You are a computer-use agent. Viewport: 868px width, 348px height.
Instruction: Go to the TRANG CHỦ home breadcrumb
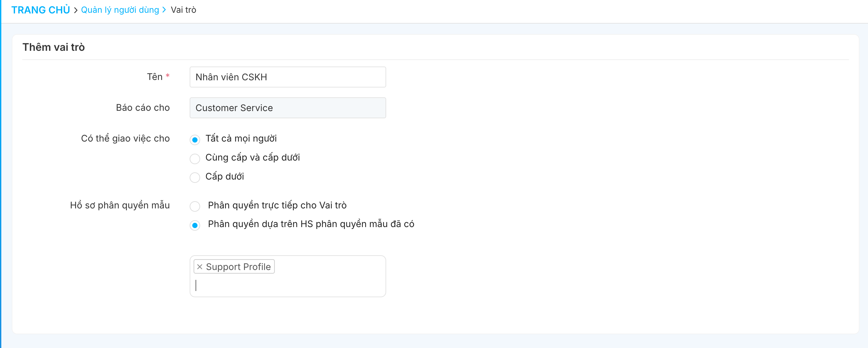click(x=40, y=10)
